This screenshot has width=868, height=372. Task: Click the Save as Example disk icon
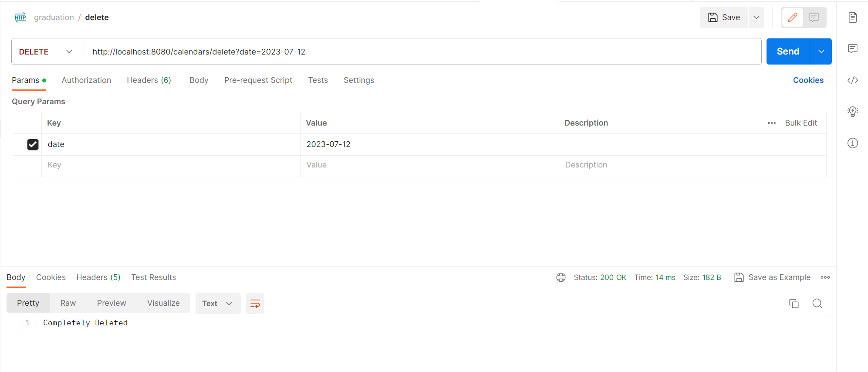(739, 277)
